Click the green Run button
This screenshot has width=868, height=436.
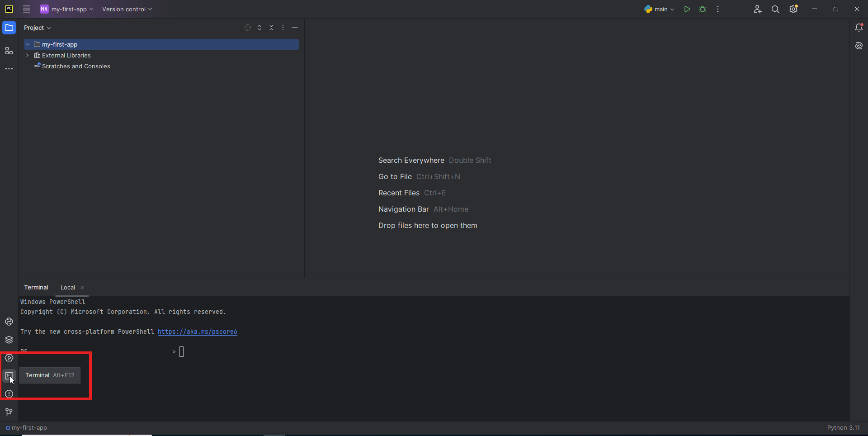(x=687, y=9)
